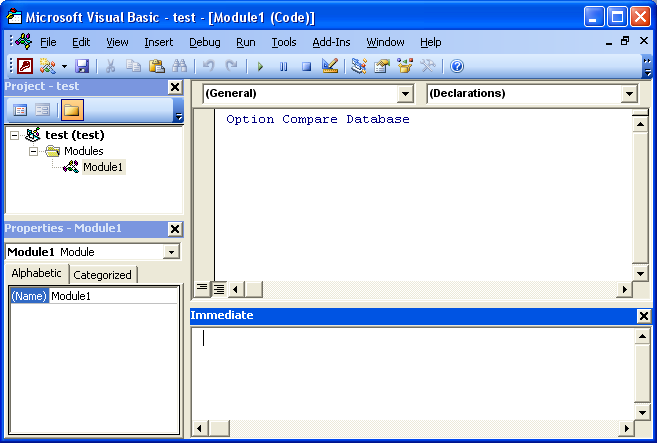Restore the inner Module1 code window
Viewport: 657px width, 443px height.
click(625, 41)
